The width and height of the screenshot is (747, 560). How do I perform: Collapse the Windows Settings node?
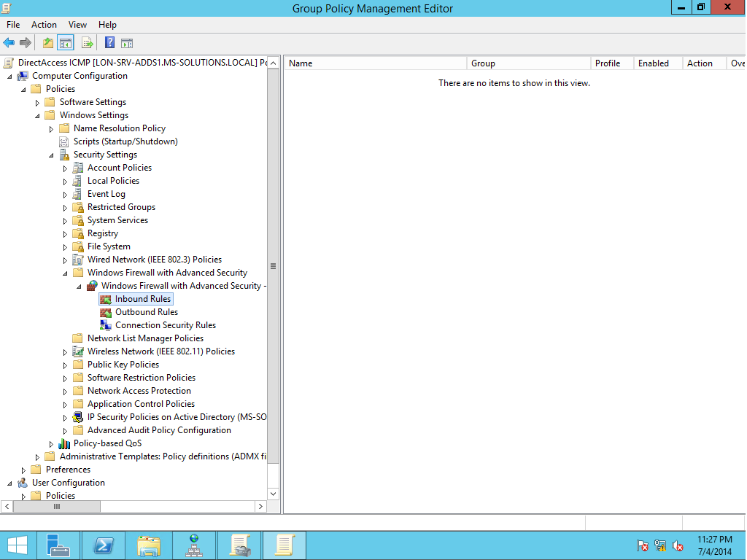[37, 116]
